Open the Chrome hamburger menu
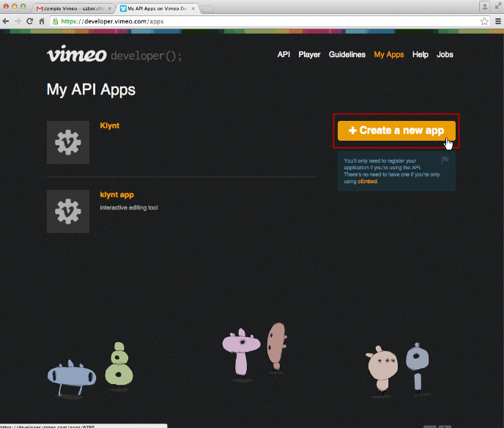The image size is (504, 428). click(x=498, y=21)
